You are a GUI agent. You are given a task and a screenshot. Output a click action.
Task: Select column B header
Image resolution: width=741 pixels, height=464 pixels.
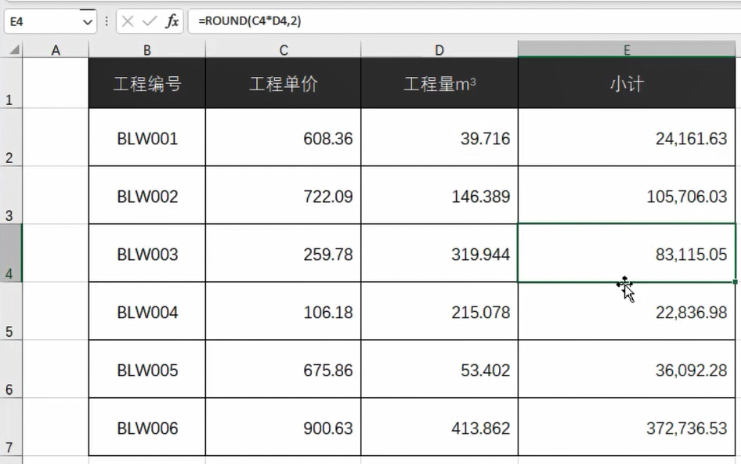coord(147,50)
